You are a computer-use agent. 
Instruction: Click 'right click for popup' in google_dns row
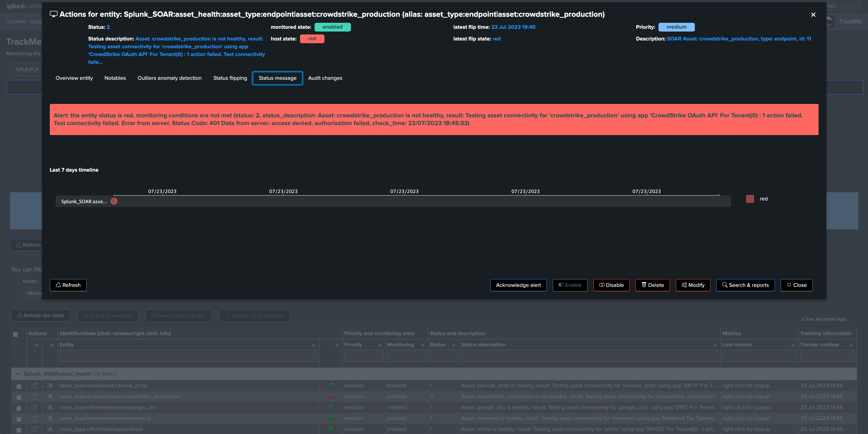746,407
